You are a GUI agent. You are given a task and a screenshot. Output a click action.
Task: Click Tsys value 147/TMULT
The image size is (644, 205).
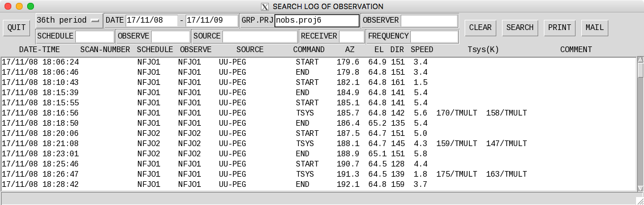pyautogui.click(x=506, y=144)
